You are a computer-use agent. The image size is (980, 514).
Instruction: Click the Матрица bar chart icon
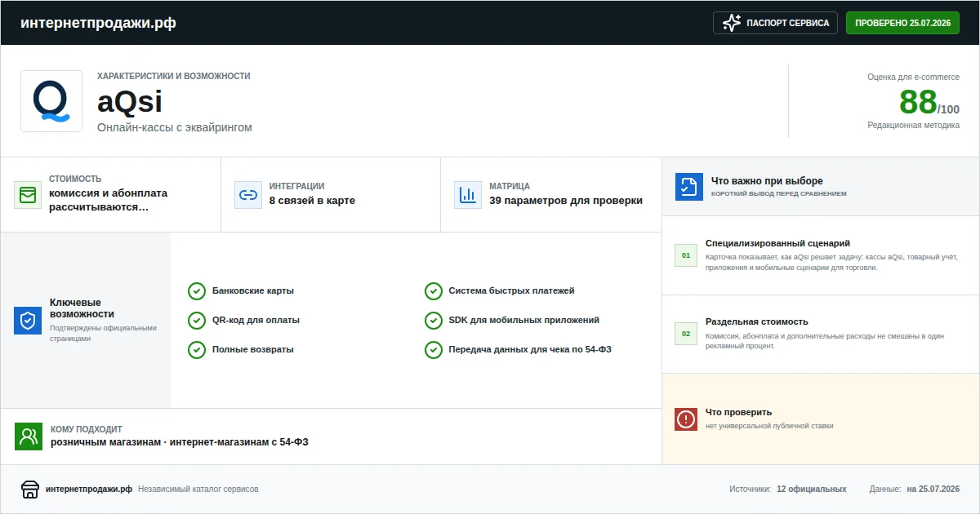coord(468,195)
